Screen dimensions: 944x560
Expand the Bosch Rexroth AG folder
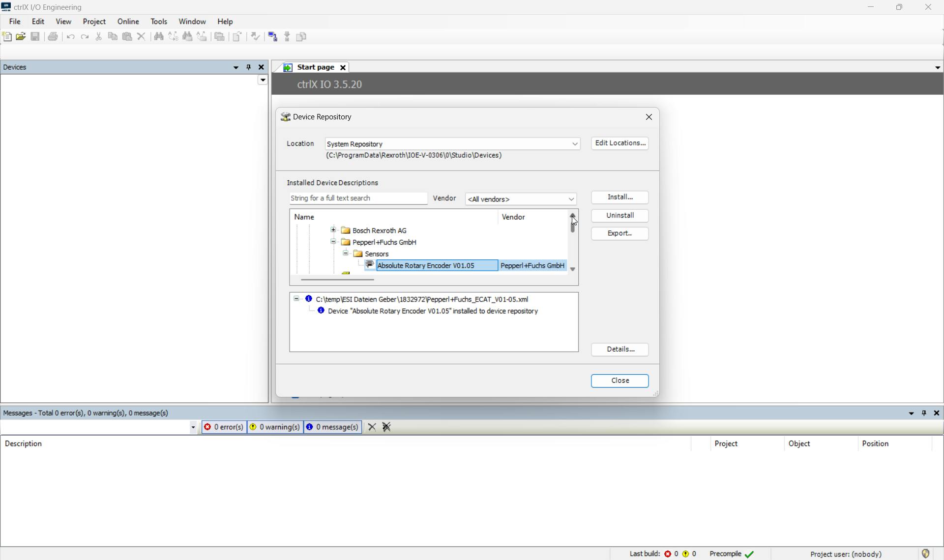point(333,230)
